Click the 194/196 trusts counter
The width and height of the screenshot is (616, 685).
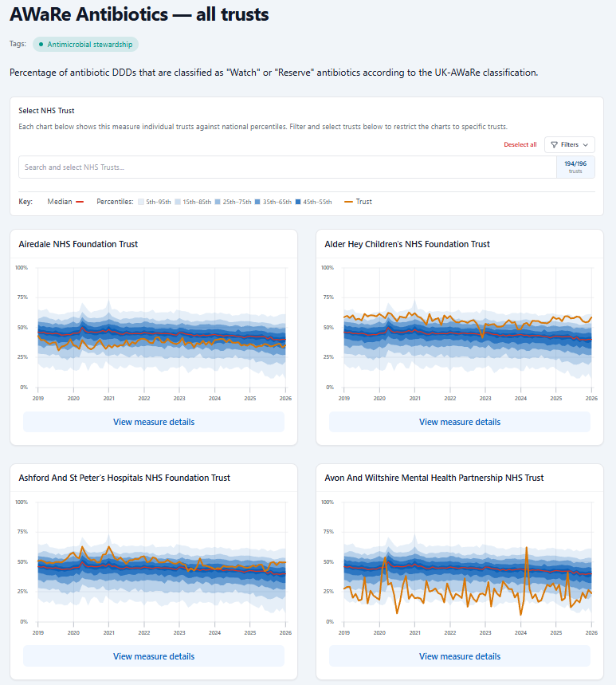point(575,167)
